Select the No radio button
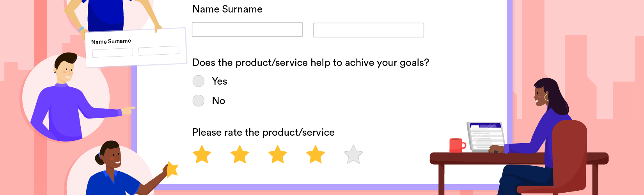 click(199, 101)
